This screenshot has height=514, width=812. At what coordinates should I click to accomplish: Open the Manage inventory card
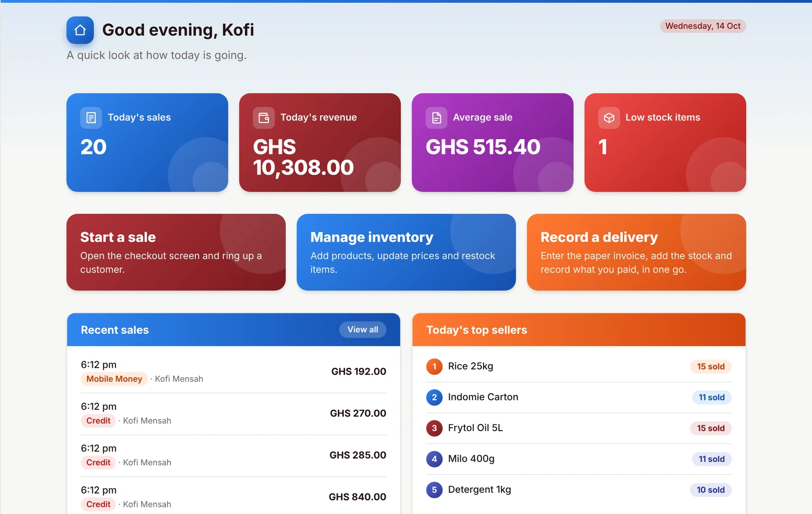406,252
